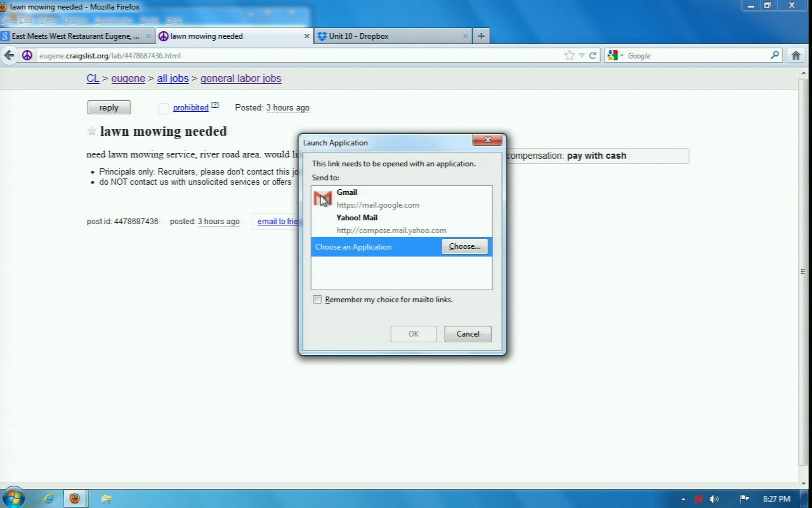Click the bookmark star in the URL bar
Image resolution: width=812 pixels, height=508 pixels.
(x=569, y=56)
